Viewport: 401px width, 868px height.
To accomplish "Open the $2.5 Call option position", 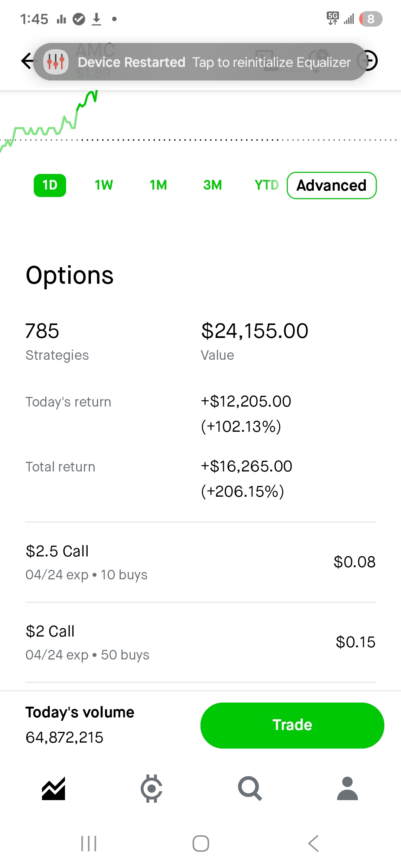I will (200, 562).
